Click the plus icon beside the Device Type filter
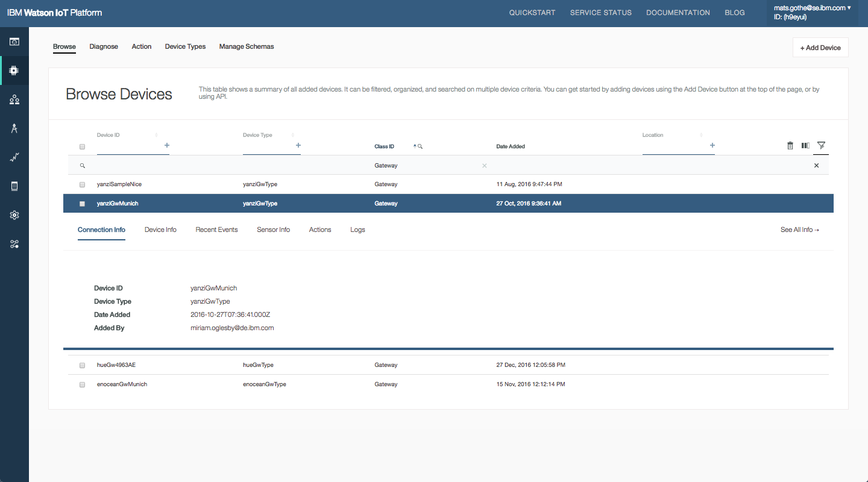This screenshot has width=868, height=482. click(x=298, y=145)
